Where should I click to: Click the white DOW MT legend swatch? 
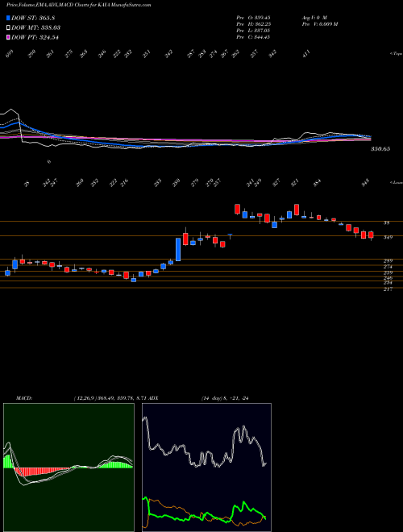pos(8,27)
